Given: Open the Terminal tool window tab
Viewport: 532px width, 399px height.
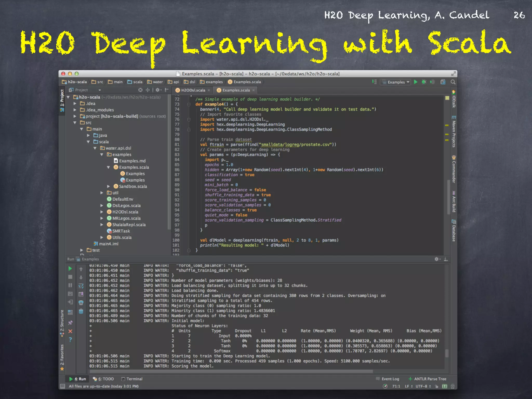Looking at the screenshot, I should coord(132,379).
